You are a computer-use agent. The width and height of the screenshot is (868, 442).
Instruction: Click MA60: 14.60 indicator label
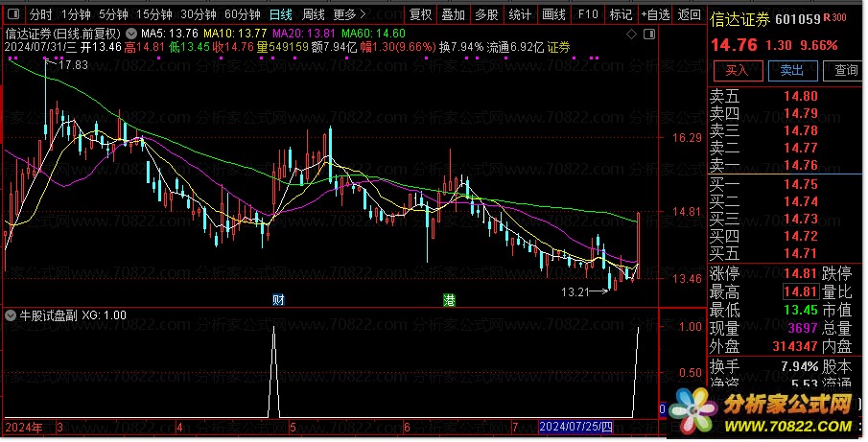373,34
